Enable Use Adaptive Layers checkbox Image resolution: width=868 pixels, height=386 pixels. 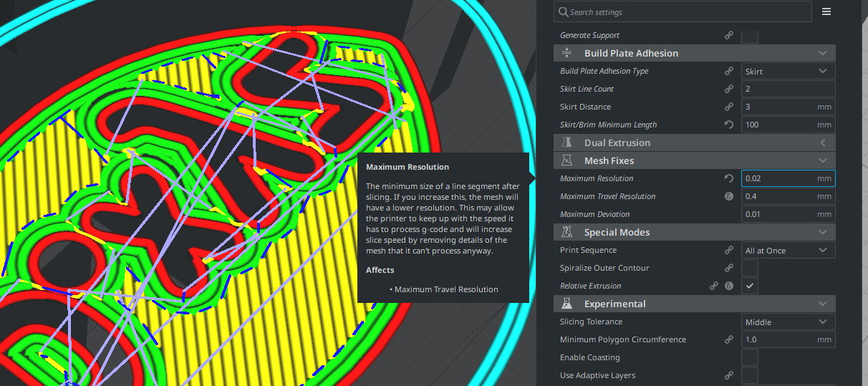pyautogui.click(x=750, y=375)
